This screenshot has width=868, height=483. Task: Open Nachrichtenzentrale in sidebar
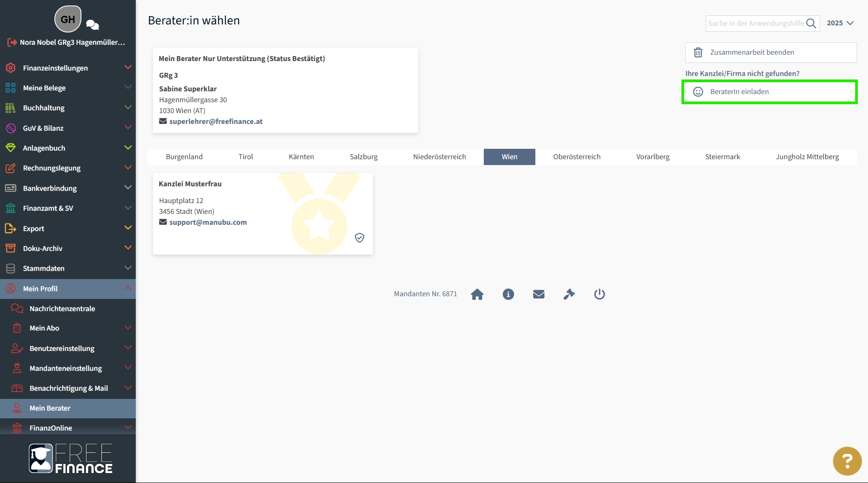(62, 308)
